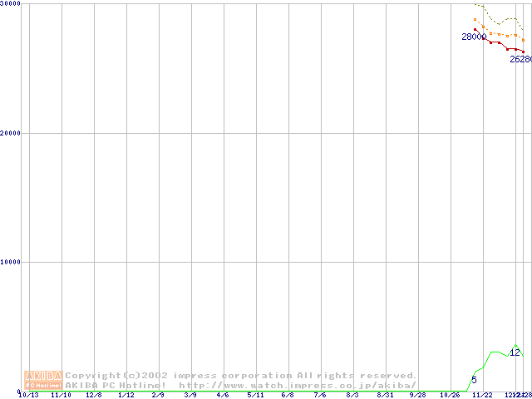Select the 10000 y-axis label

point(11,262)
